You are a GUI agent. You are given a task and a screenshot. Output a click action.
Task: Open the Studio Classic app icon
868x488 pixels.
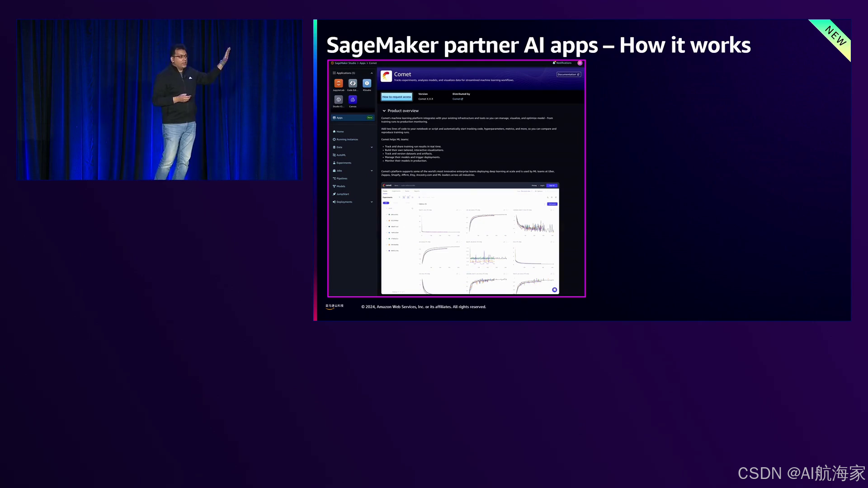(x=338, y=99)
